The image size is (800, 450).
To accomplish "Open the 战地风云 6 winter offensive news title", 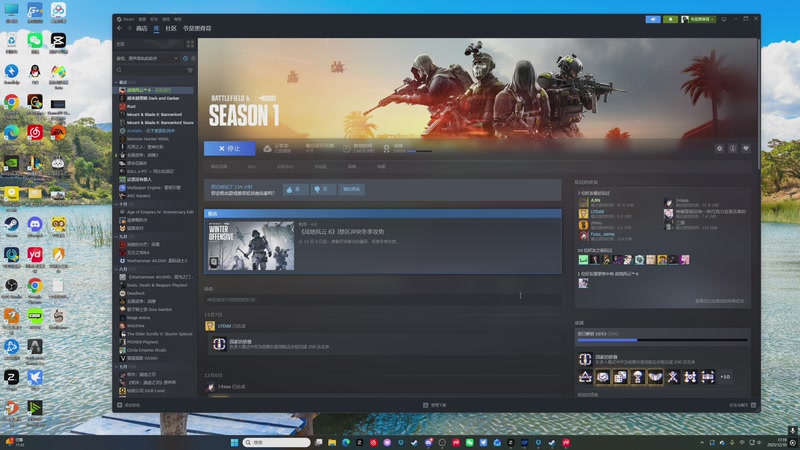I will 341,232.
